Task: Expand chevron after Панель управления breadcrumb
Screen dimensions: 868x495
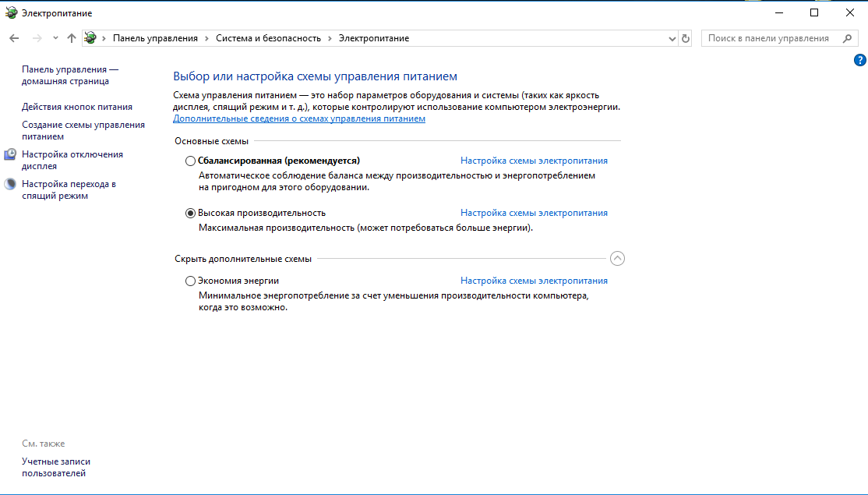Action: [x=206, y=38]
